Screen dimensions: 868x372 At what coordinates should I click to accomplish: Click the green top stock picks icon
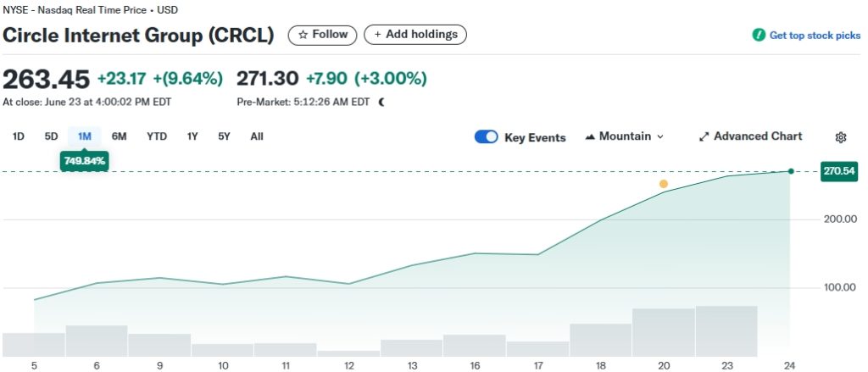759,36
